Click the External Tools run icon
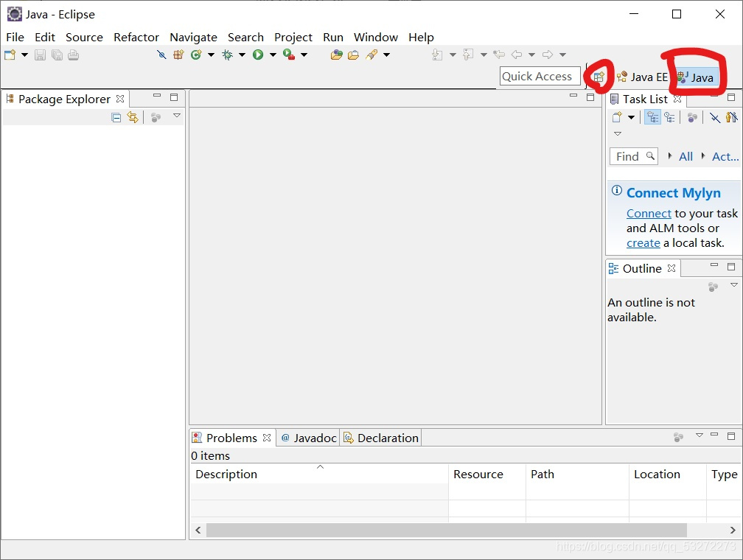Screen dimensions: 743x560 pos(289,55)
